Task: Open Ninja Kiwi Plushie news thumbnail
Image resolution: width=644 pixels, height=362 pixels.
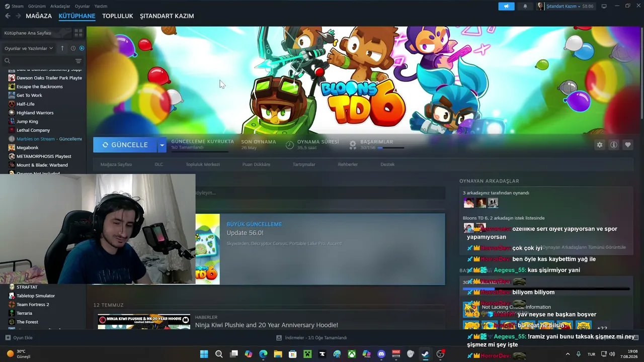Action: (144, 321)
